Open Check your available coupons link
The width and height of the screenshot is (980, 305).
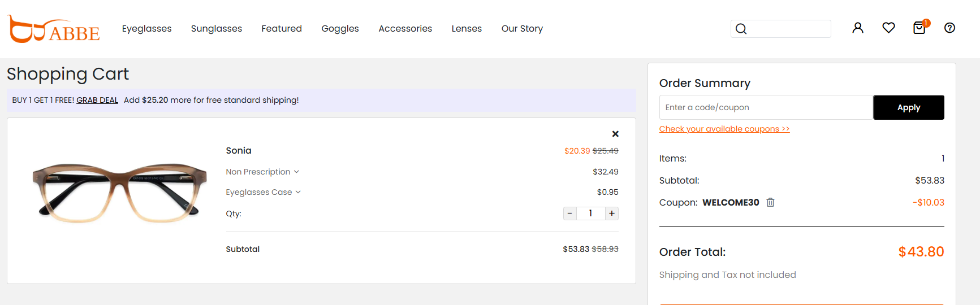tap(724, 129)
